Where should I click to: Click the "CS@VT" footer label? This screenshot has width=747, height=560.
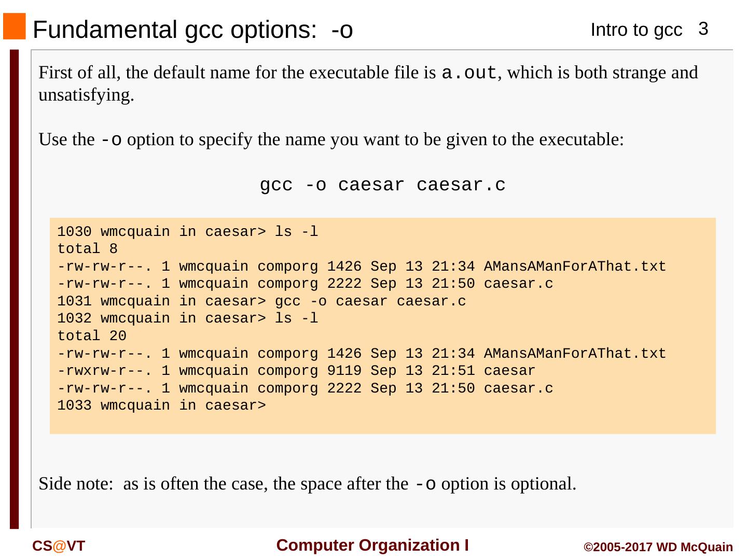(59, 546)
